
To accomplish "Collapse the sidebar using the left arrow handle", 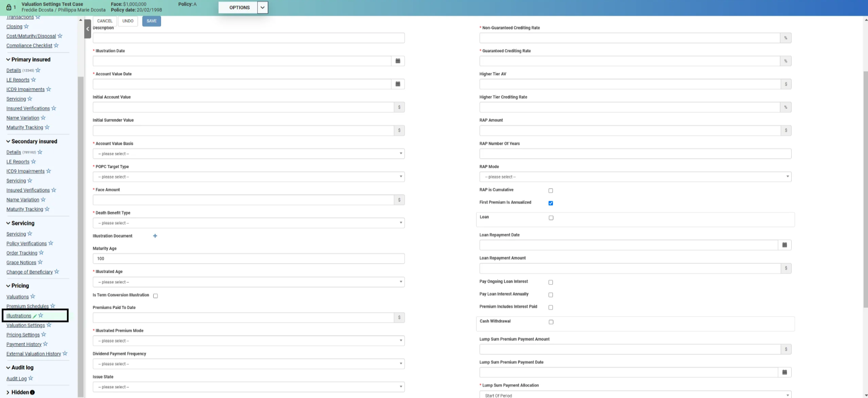I will (x=88, y=29).
